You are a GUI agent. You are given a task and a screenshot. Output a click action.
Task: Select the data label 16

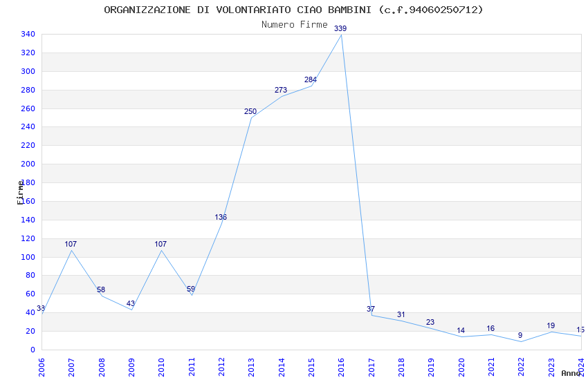pyautogui.click(x=490, y=329)
